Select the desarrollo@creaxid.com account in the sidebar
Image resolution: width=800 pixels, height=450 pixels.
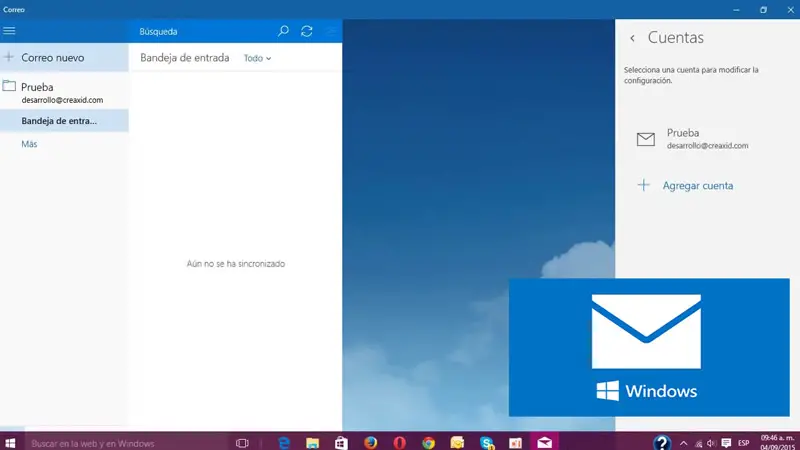click(64, 92)
